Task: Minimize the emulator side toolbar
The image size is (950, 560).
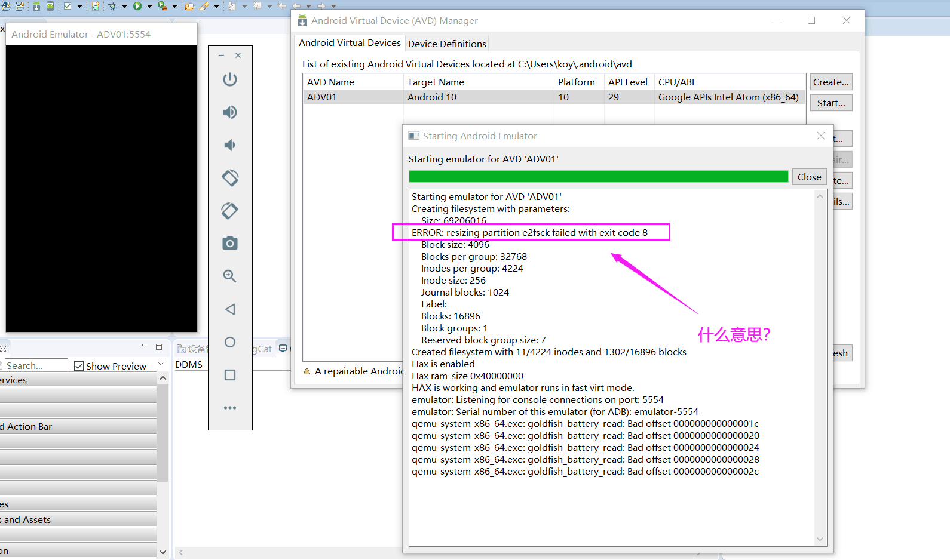Action: point(222,55)
